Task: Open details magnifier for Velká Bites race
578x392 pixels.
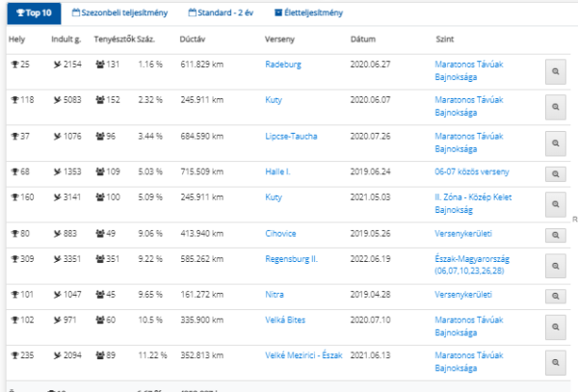Action: click(556, 327)
